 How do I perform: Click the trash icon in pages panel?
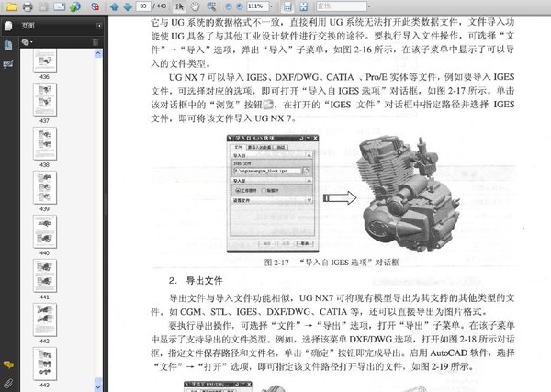96,42
